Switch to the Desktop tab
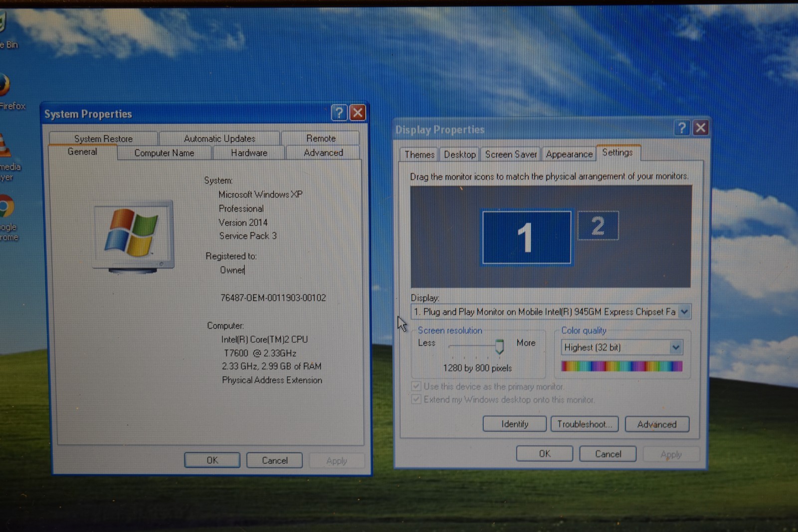798x532 pixels. pos(460,155)
